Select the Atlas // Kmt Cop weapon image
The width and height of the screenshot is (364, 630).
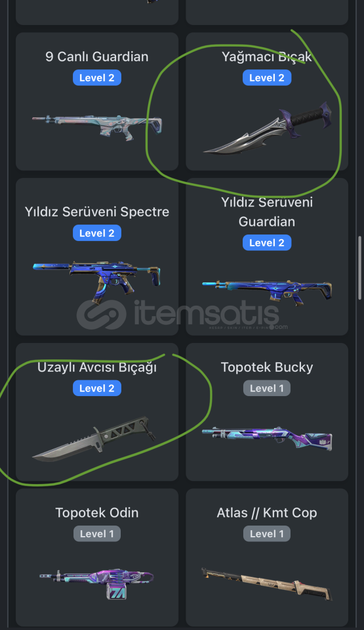(x=267, y=583)
